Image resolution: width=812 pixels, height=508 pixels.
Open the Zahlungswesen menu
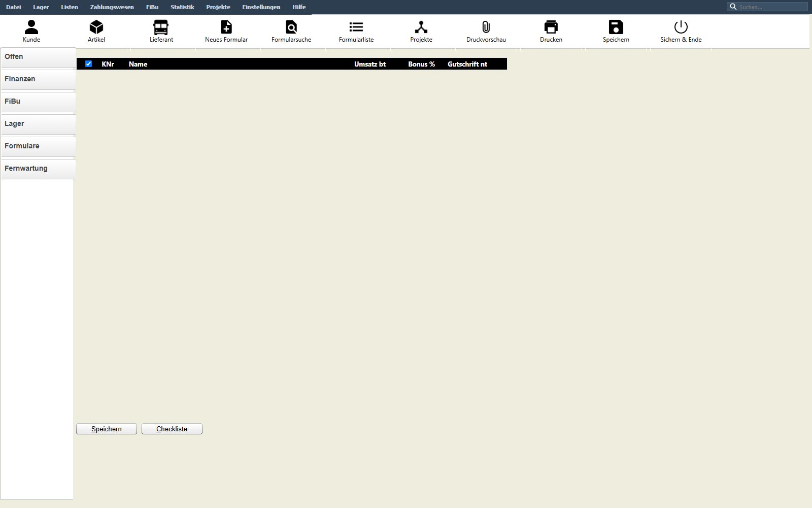pos(112,7)
